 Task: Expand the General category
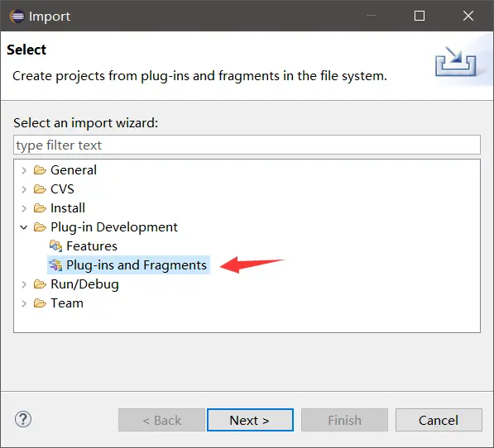tap(24, 170)
